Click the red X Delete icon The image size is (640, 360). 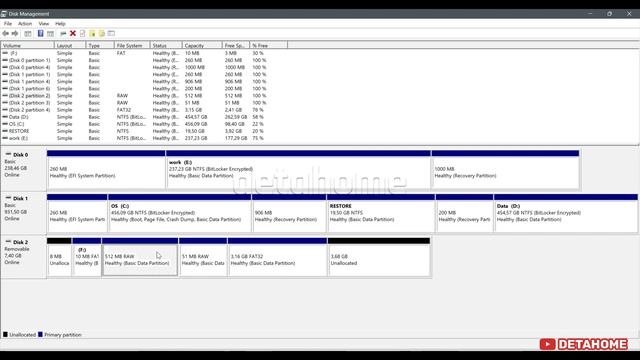(x=73, y=33)
